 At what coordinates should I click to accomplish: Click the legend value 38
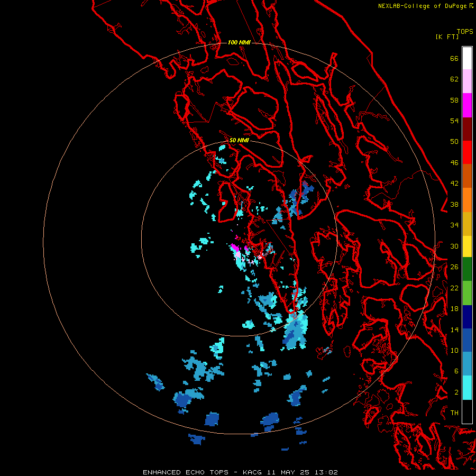click(x=454, y=204)
